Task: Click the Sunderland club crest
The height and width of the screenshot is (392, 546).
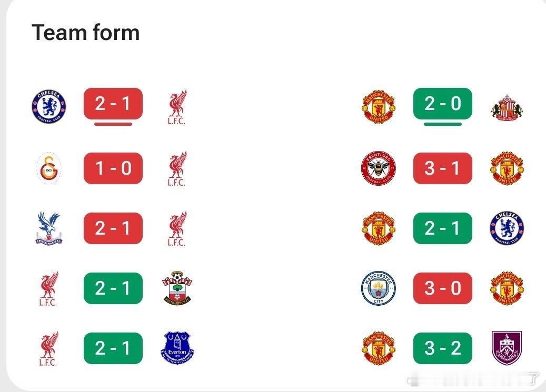Action: 507,108
